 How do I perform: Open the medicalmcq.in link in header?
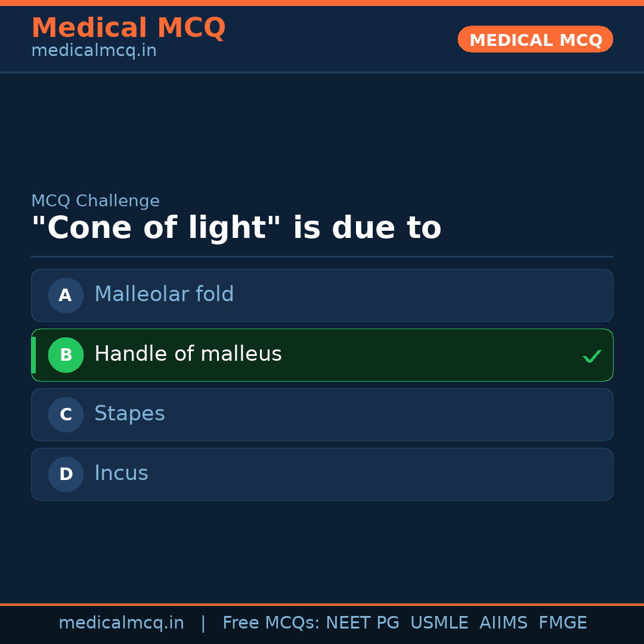coord(93,50)
